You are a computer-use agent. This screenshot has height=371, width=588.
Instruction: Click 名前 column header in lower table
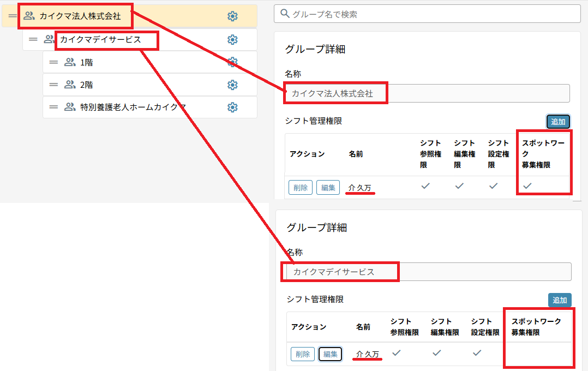[x=363, y=327]
